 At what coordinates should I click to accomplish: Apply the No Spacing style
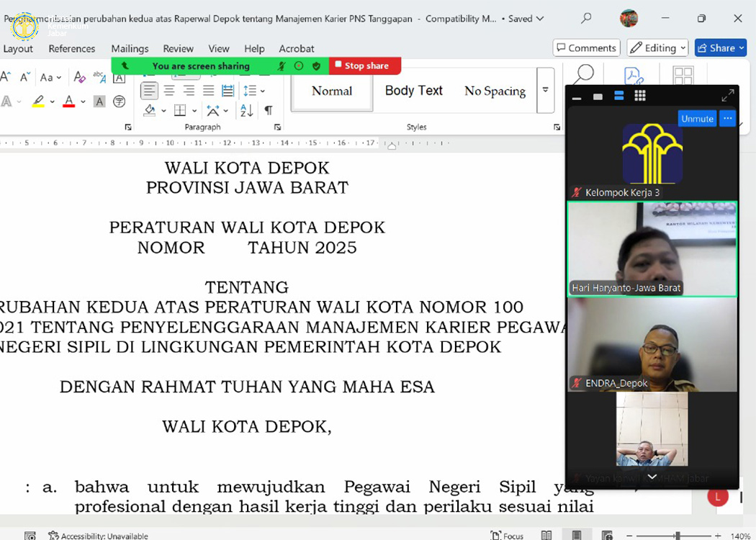pos(495,91)
